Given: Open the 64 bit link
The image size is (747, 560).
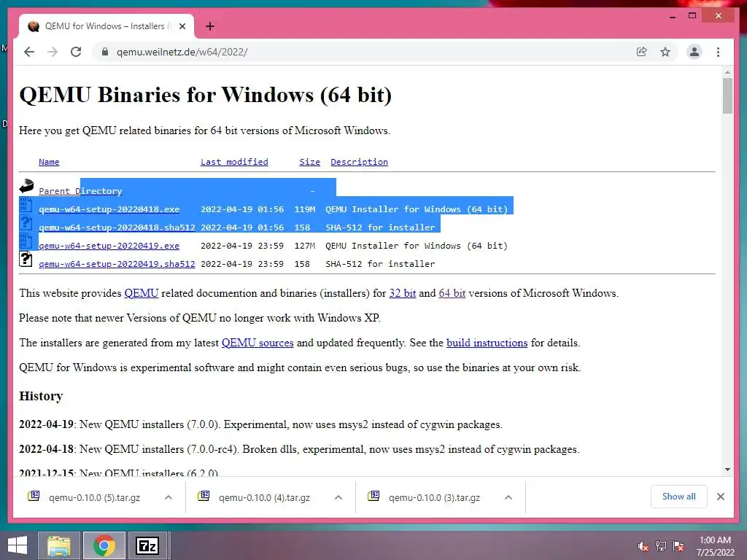Looking at the screenshot, I should tap(452, 293).
